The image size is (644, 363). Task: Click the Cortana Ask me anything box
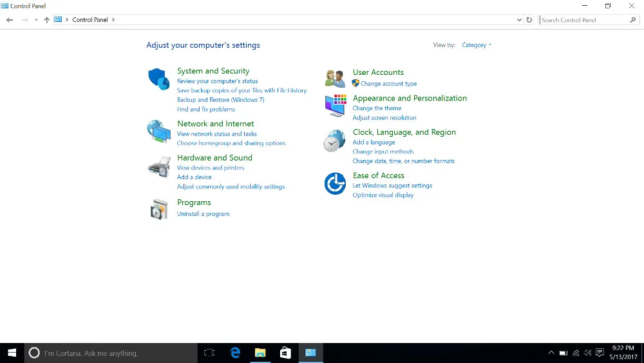(111, 353)
